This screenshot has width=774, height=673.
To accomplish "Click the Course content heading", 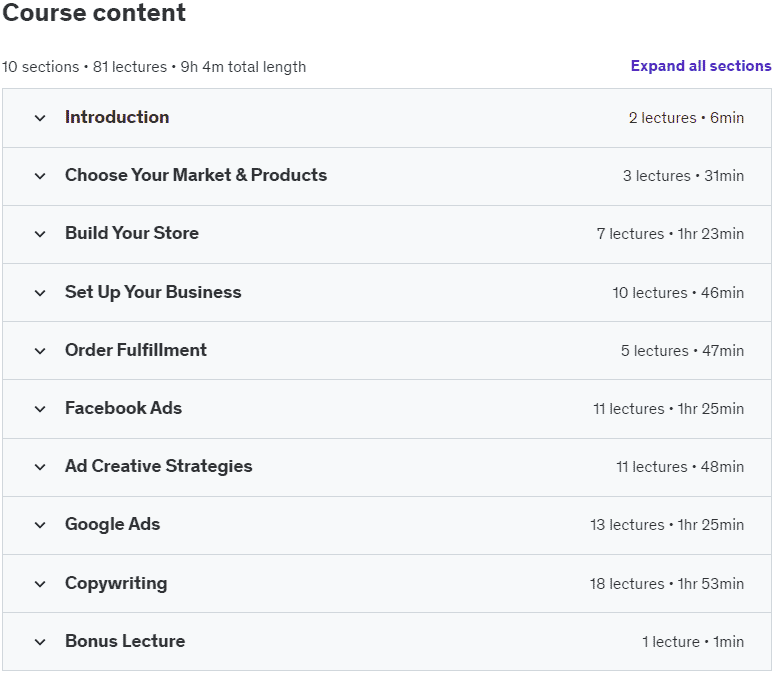I will pos(94,12).
